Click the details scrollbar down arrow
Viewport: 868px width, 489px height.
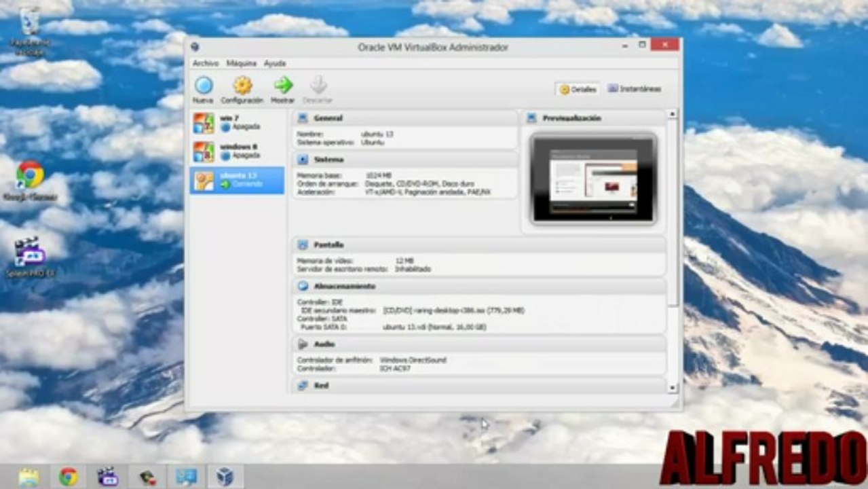(x=673, y=388)
